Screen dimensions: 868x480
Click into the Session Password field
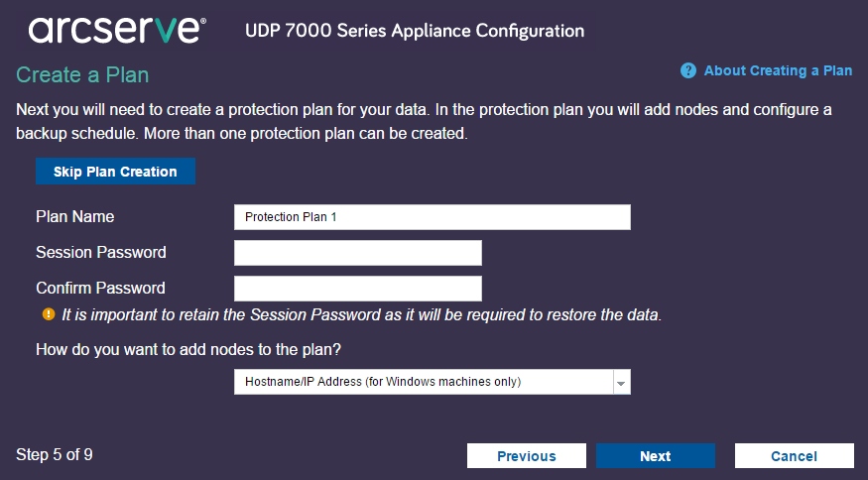click(357, 253)
